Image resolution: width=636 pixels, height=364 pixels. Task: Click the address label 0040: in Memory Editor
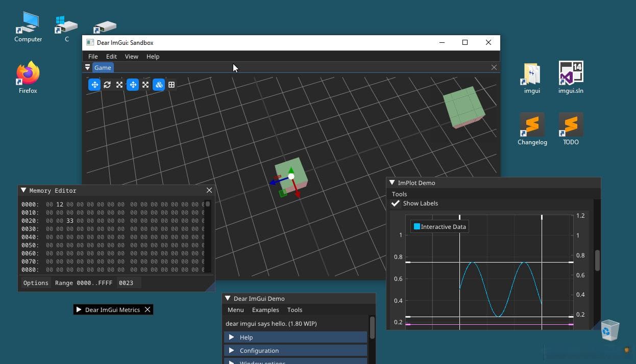30,237
